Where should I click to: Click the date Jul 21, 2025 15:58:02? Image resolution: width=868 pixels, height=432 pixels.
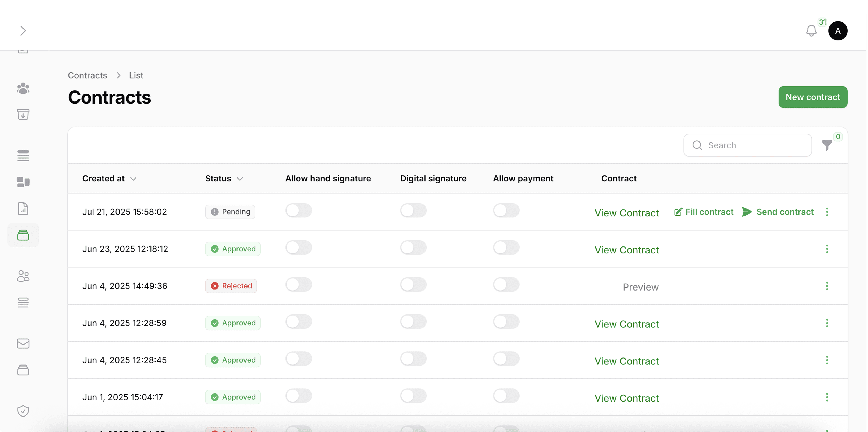click(x=124, y=212)
